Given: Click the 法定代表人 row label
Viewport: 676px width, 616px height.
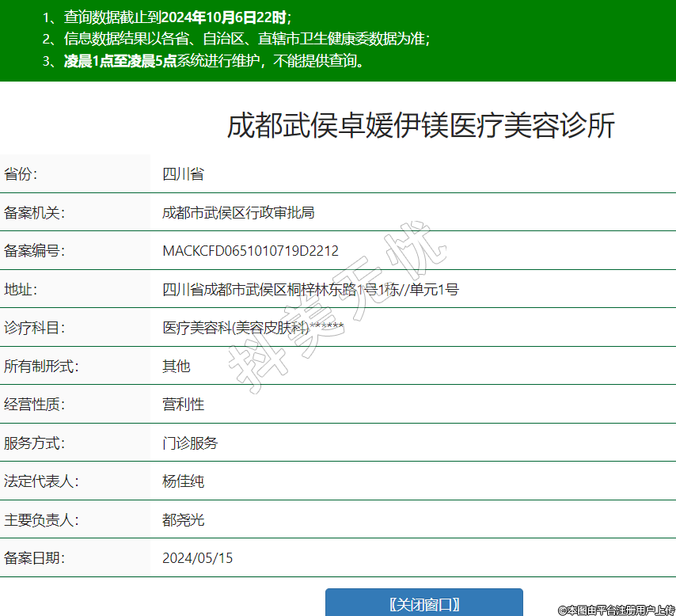Looking at the screenshot, I should (42, 481).
